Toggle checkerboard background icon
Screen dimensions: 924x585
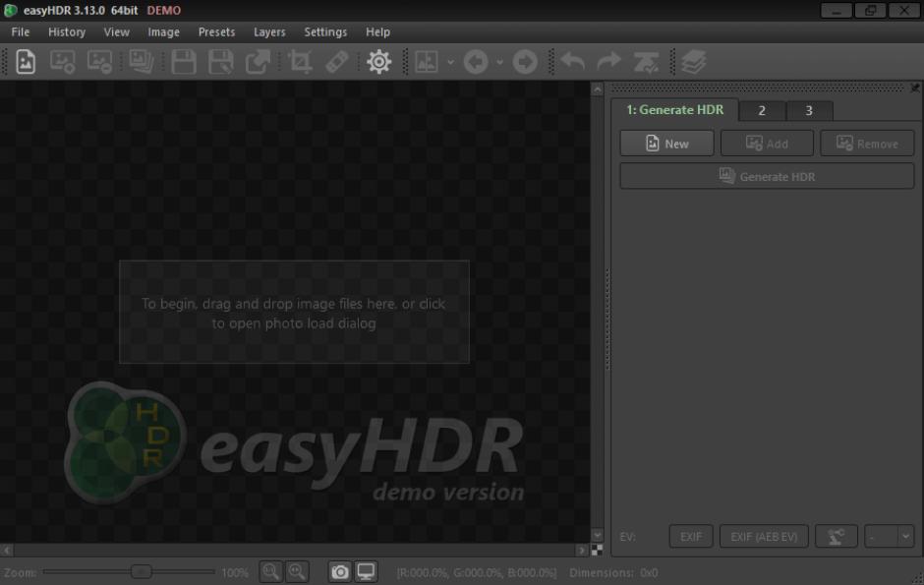597,551
